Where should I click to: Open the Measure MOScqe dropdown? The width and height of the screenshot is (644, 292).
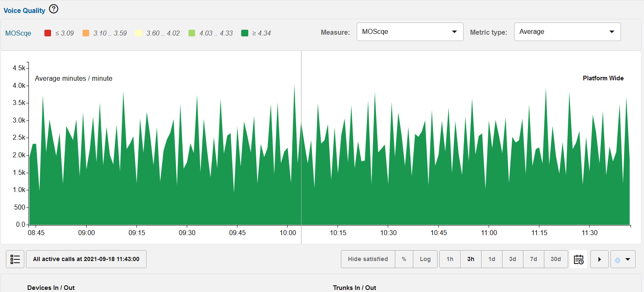coord(410,32)
